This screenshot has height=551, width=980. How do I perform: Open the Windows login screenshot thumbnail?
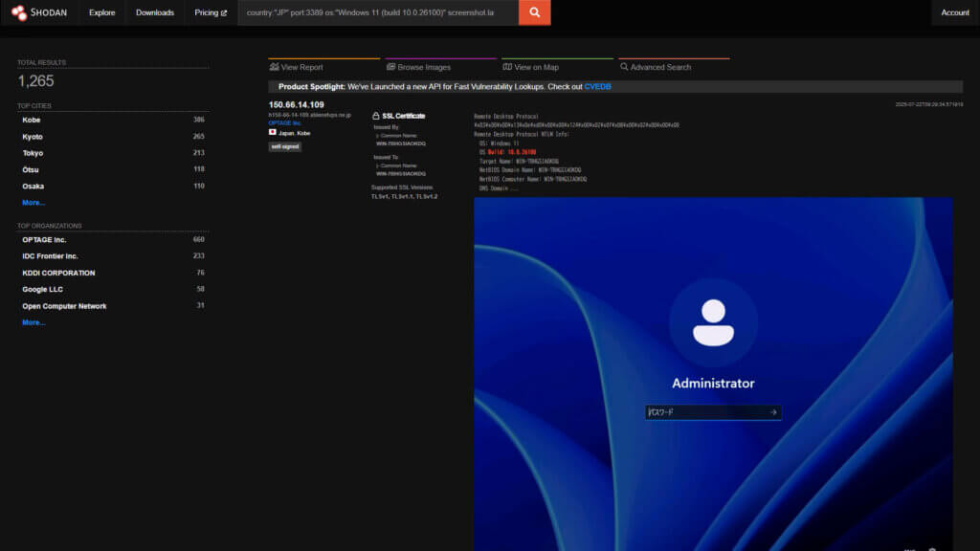click(x=713, y=373)
